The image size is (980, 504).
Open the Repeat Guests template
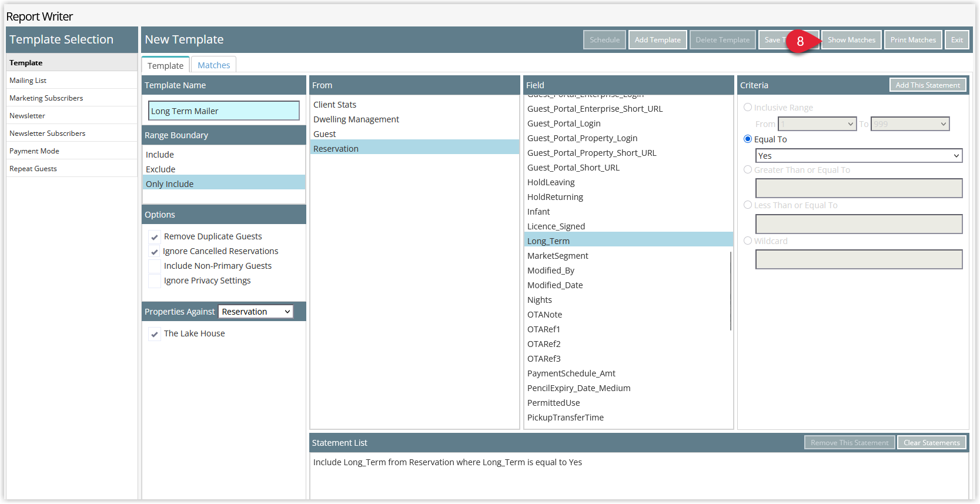72,169
